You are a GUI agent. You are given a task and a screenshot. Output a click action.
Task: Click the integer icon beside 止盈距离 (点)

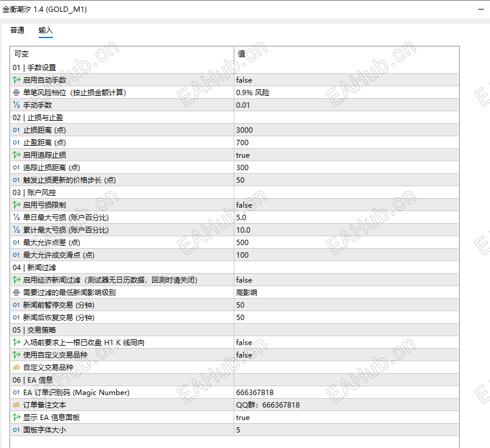coord(16,143)
